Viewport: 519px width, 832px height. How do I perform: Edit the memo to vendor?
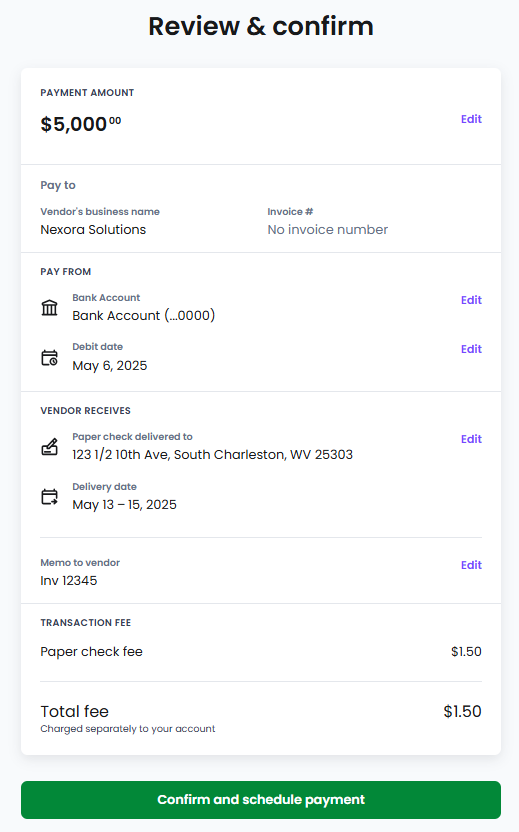coord(471,565)
